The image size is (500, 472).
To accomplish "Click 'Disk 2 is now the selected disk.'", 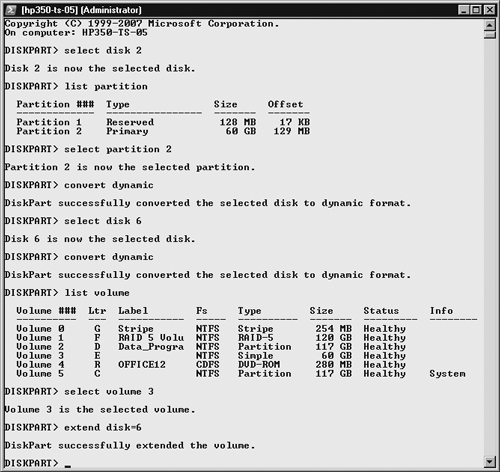I will click(x=100, y=68).
